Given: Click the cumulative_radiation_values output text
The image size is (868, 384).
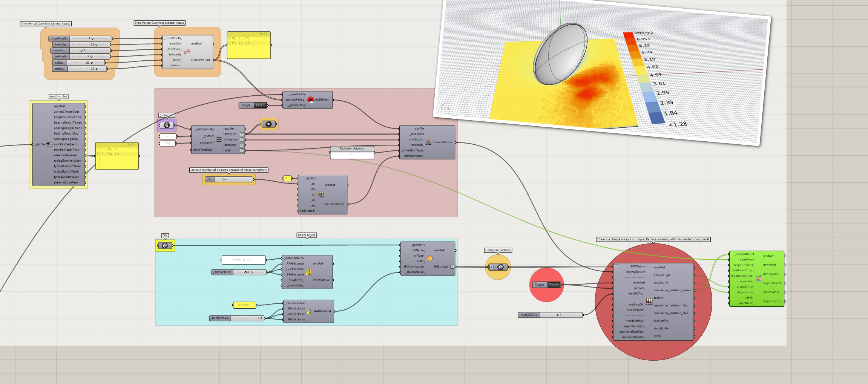Looking at the screenshot, I should click(672, 291).
